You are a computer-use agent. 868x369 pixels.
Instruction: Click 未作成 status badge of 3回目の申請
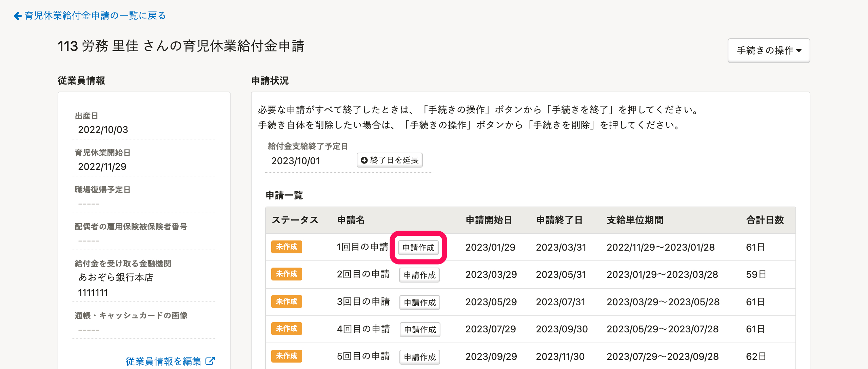point(287,302)
